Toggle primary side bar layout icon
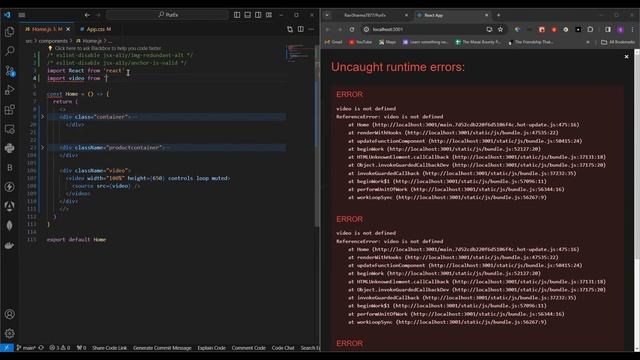Screen dimensions: 640x360 click(237, 15)
